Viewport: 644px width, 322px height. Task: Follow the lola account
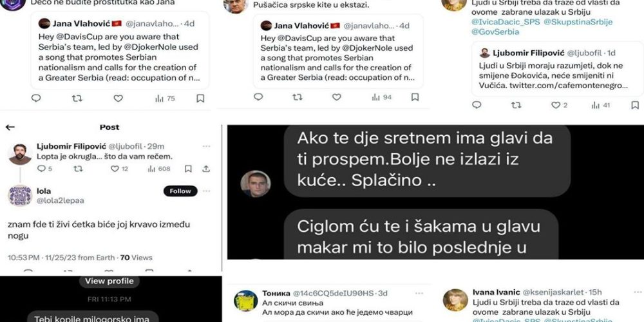(180, 191)
